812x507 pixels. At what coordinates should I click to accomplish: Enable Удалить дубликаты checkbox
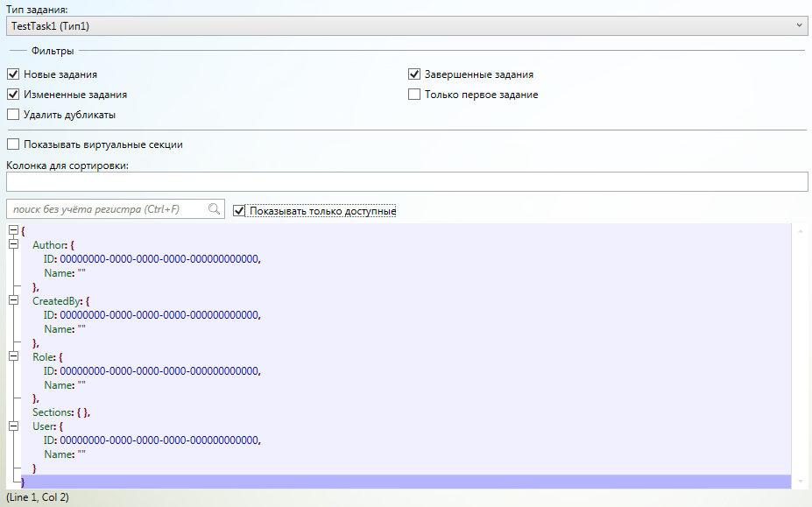tap(13, 115)
